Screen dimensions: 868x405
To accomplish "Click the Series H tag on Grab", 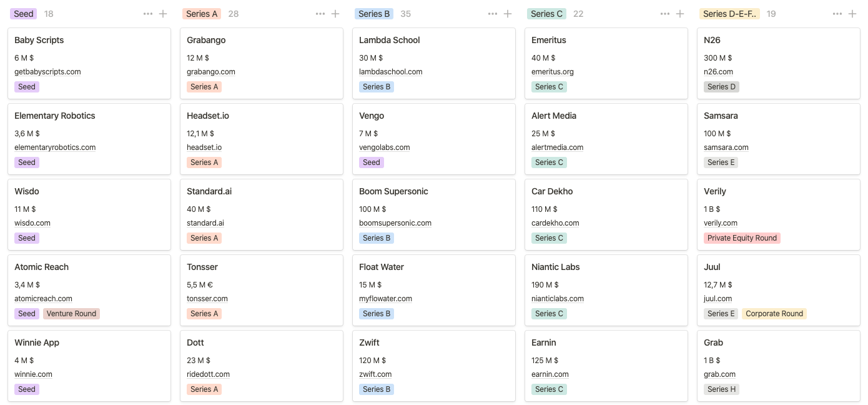I will click(x=721, y=389).
